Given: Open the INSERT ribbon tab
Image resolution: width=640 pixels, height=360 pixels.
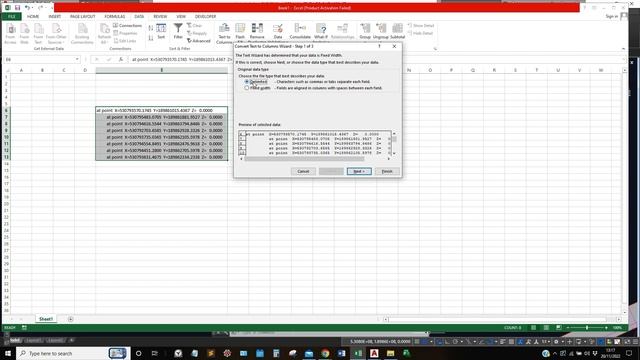Looking at the screenshot, I should point(55,16).
